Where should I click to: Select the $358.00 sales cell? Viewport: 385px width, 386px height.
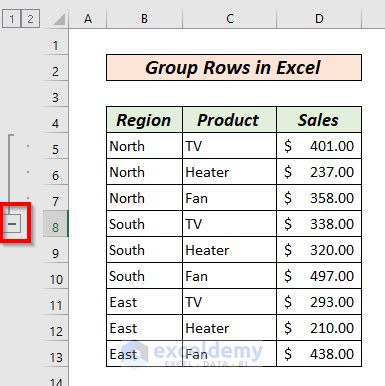[x=319, y=198]
